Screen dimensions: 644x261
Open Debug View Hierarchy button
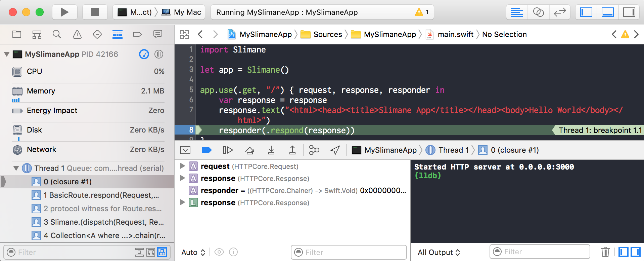pos(314,150)
